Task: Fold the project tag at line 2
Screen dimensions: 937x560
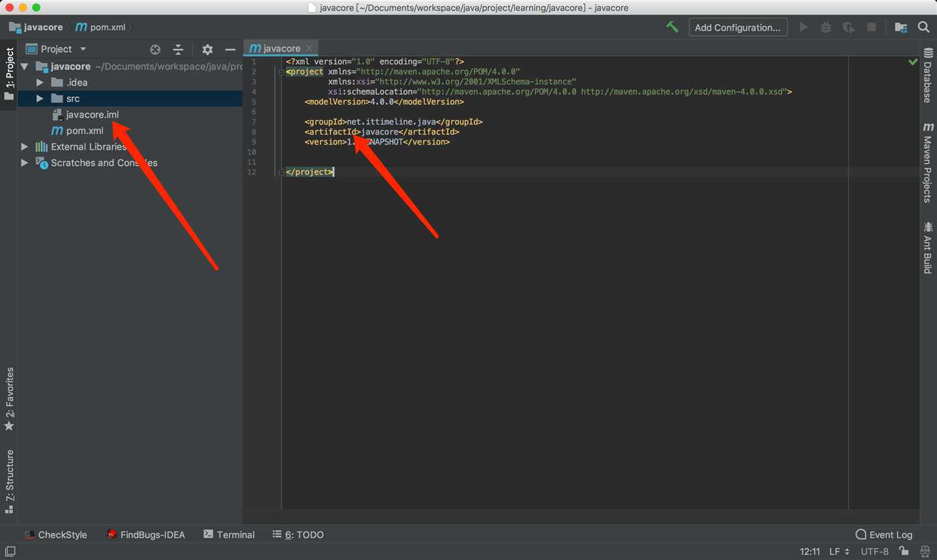Action: pos(281,72)
